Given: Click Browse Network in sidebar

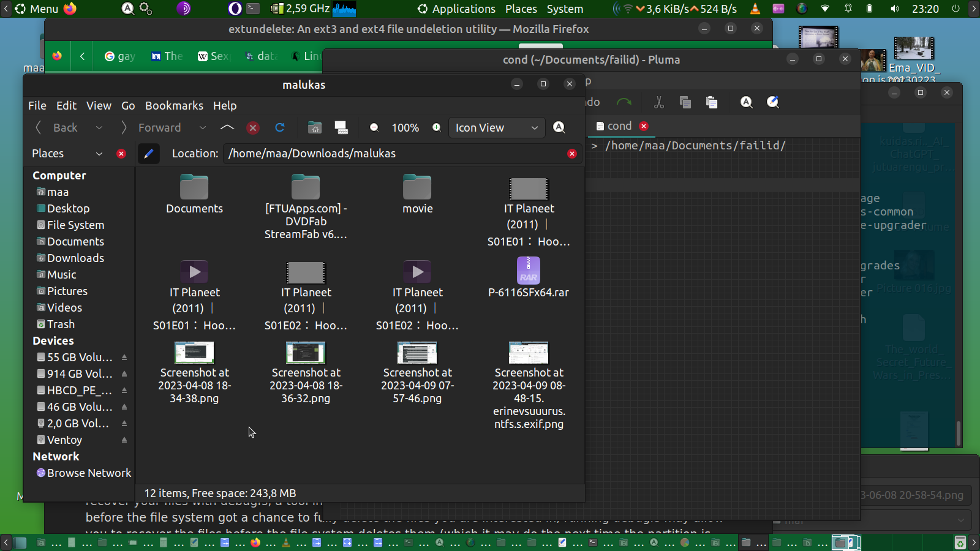Looking at the screenshot, I should coord(89,473).
